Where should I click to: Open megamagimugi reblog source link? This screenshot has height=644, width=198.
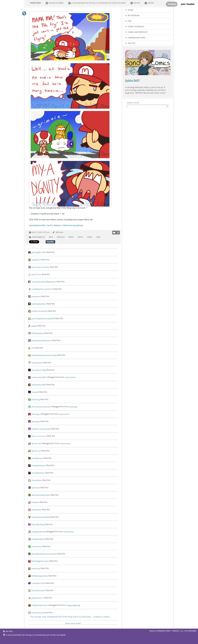coord(73,605)
